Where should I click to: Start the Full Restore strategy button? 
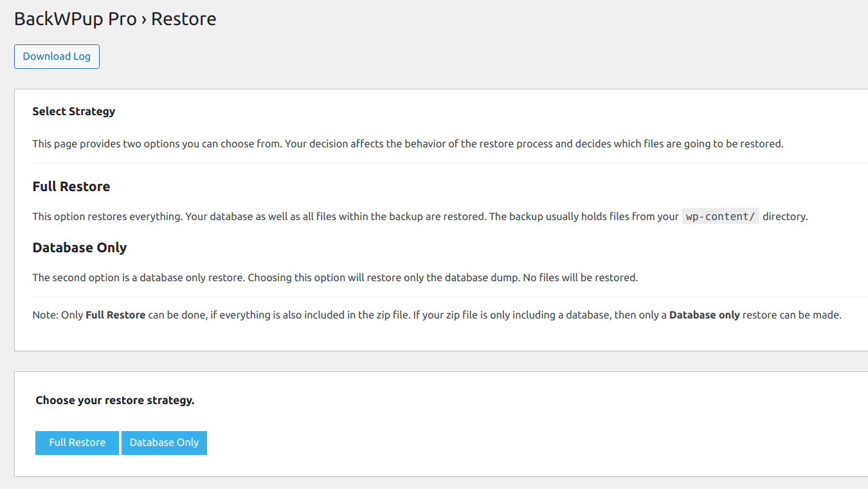click(x=77, y=443)
